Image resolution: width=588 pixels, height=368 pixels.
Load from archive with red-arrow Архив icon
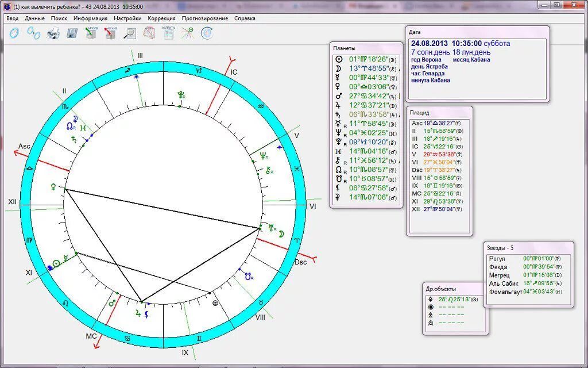tap(110, 33)
